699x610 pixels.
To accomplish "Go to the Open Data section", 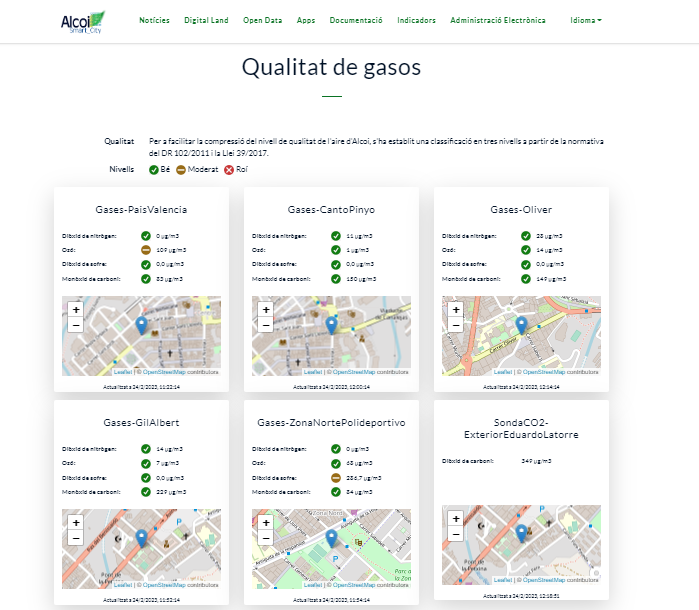I will (x=262, y=20).
